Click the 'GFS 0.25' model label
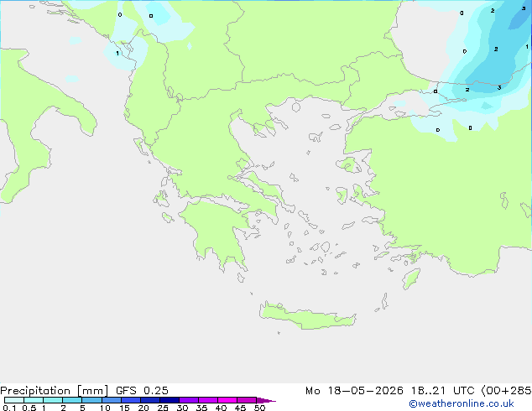Viewport: 532px width, 411px height. 142,391
